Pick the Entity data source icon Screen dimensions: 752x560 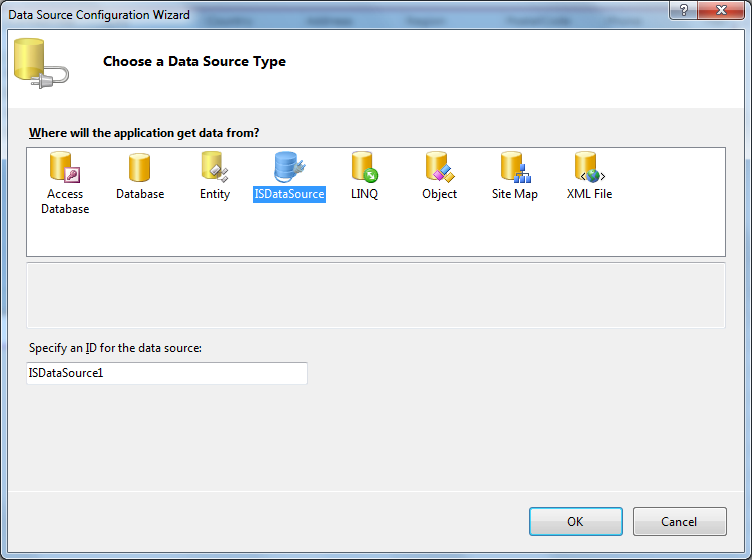(x=214, y=168)
